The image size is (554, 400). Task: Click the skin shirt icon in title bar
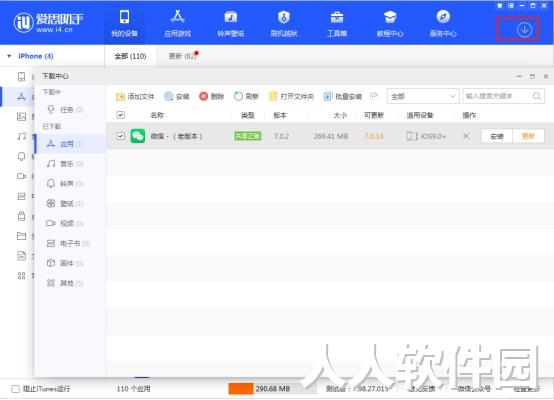(500, 6)
